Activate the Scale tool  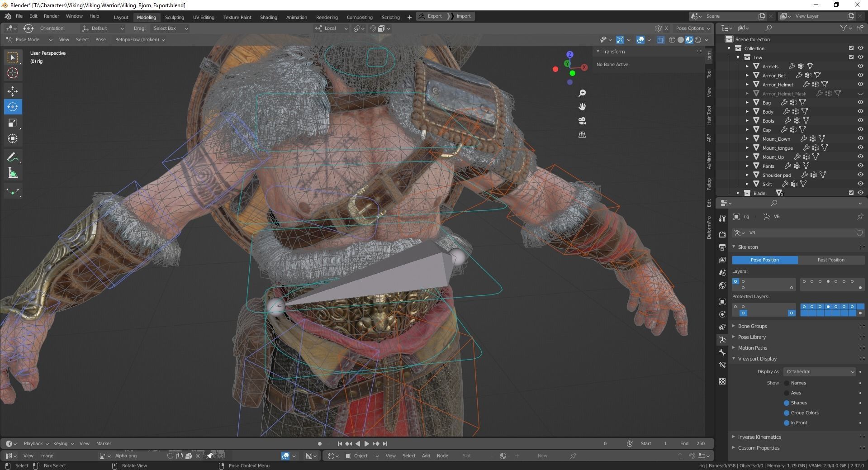point(13,123)
